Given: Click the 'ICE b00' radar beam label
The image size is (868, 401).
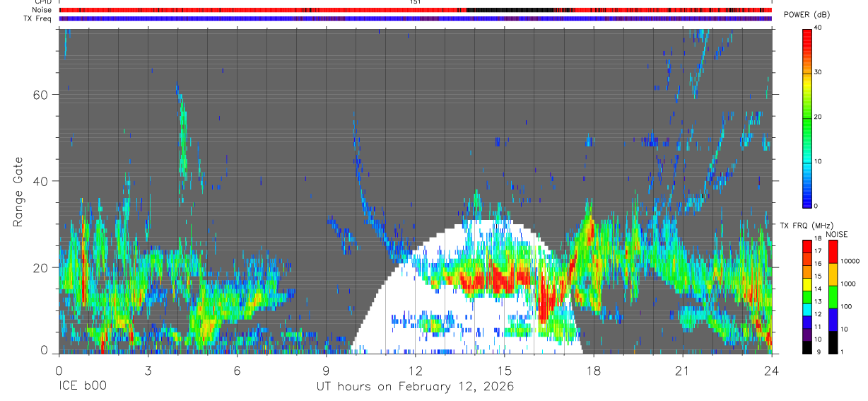Looking at the screenshot, I should coord(83,387).
